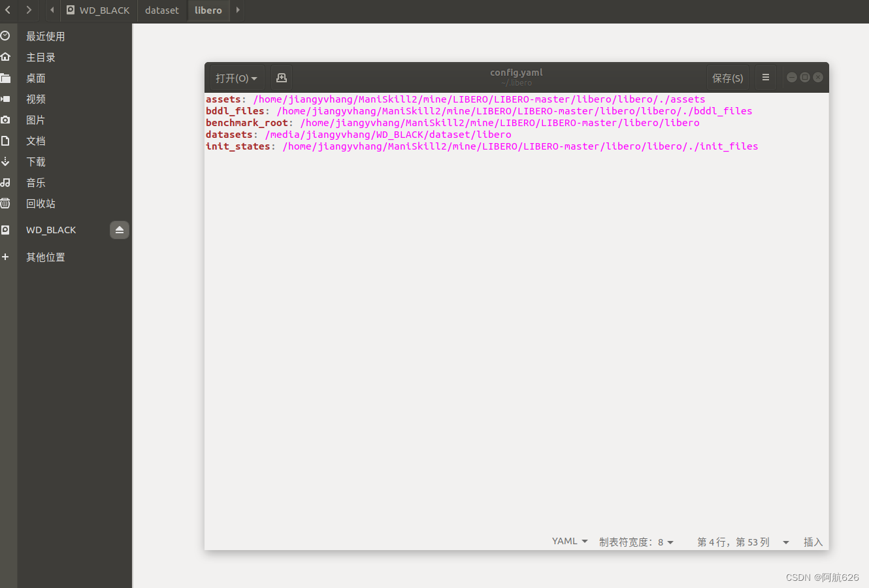Place cursor in bddl_files path line
Image resolution: width=869 pixels, height=588 pixels.
[x=514, y=111]
